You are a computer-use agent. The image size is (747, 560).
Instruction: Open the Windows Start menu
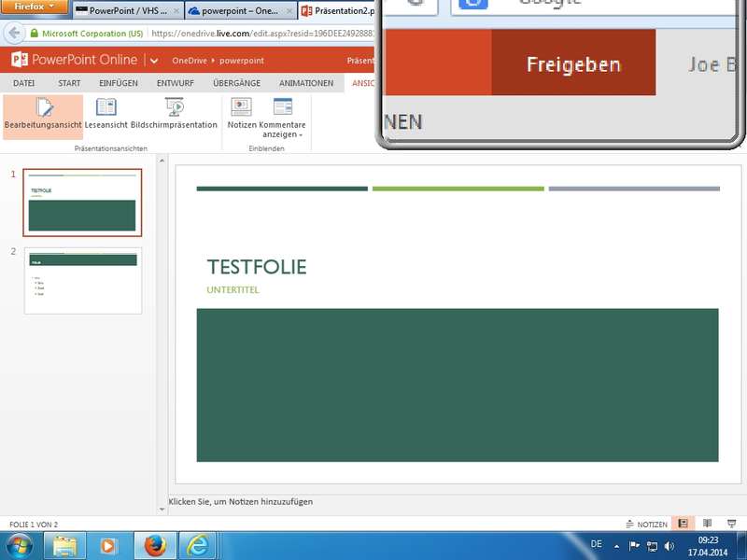tap(20, 546)
